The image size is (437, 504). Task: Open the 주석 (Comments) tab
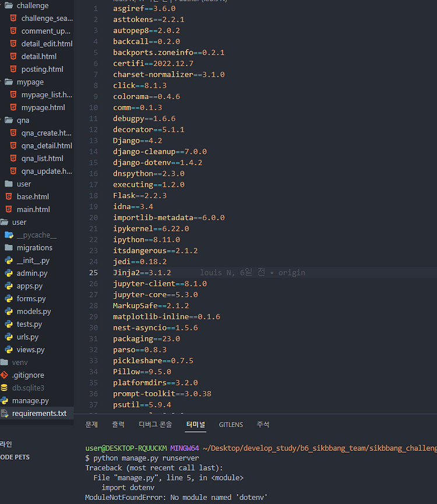263,425
